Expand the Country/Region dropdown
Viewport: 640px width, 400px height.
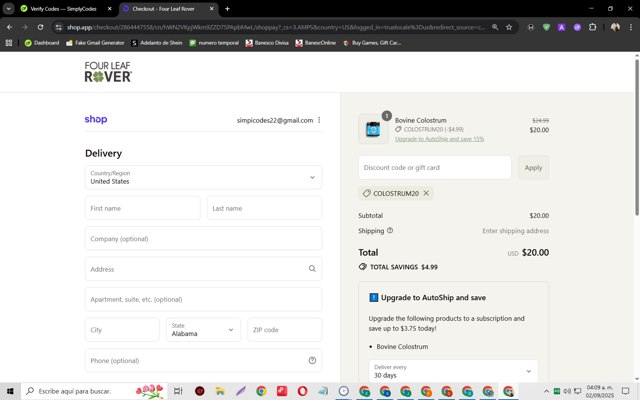click(203, 177)
